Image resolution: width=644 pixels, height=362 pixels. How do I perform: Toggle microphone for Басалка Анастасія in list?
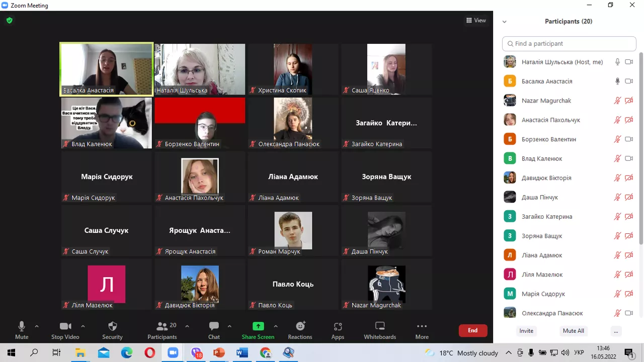(x=617, y=81)
